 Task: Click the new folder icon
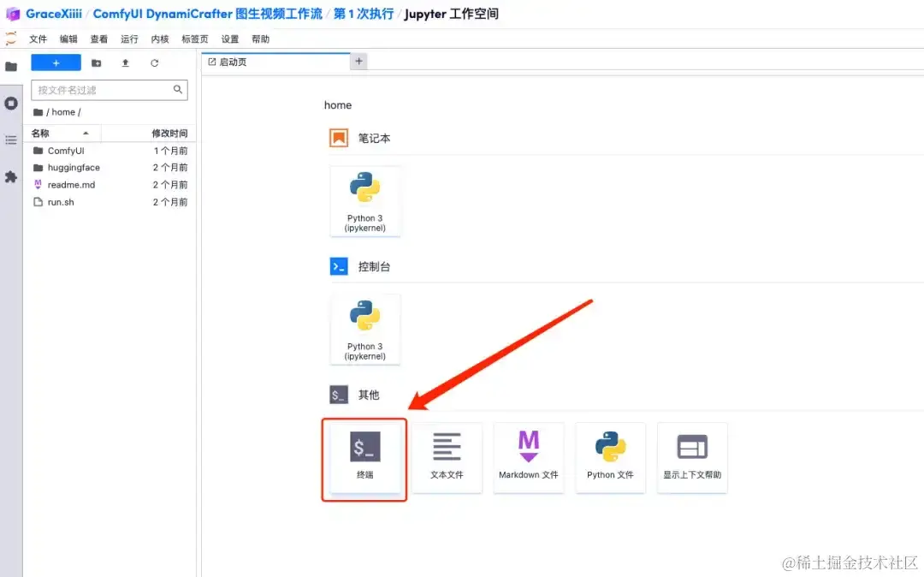pyautogui.click(x=96, y=63)
